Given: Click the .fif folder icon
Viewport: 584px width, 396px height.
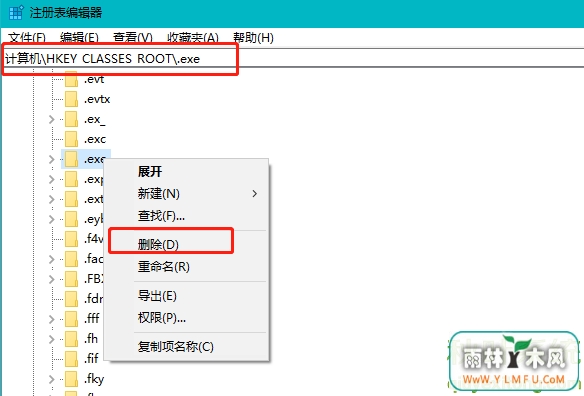Looking at the screenshot, I should pyautogui.click(x=71, y=359).
